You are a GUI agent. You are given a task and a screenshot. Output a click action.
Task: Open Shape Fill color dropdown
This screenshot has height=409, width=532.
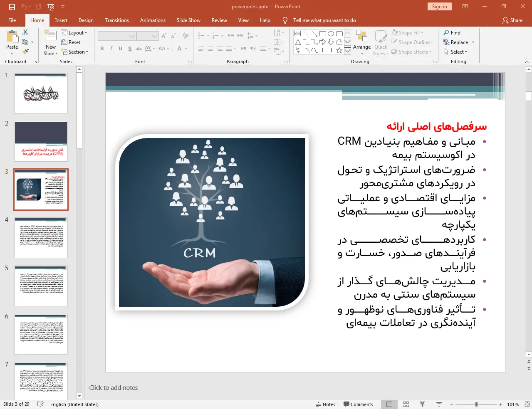pyautogui.click(x=408, y=32)
